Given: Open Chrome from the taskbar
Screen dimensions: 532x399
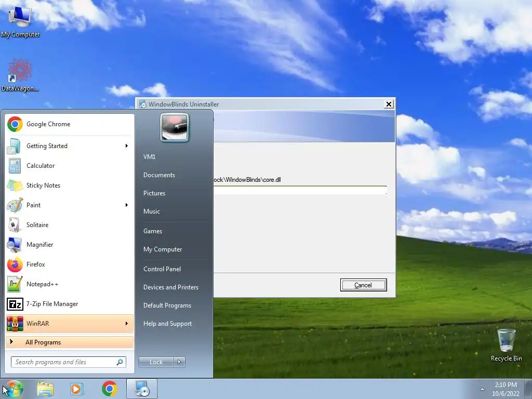Looking at the screenshot, I should click(109, 389).
